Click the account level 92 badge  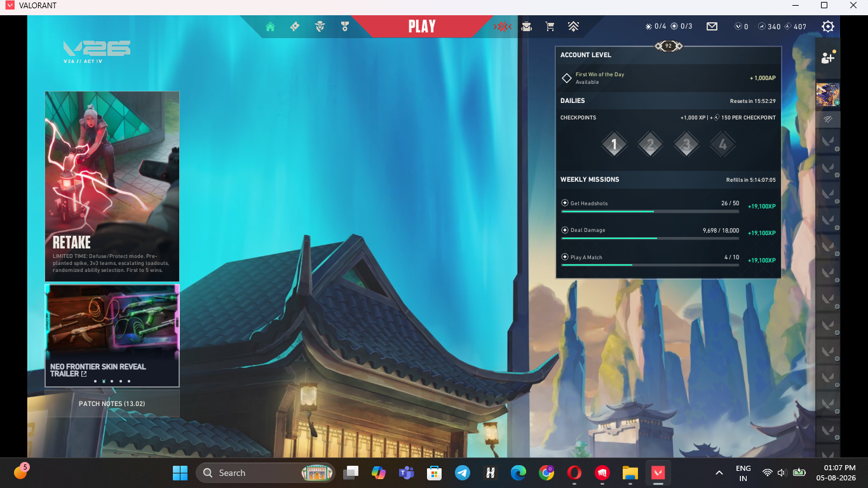coord(668,46)
